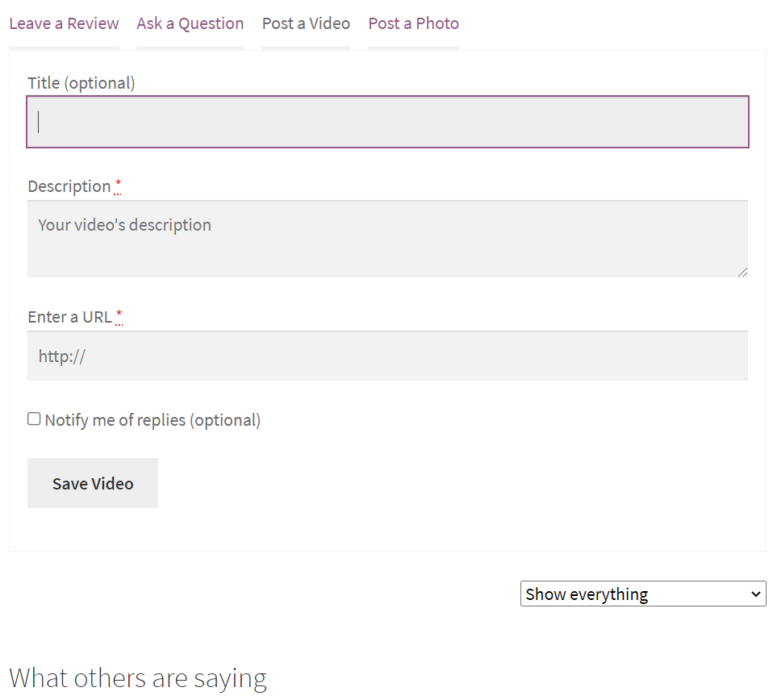Click the Title (optional) field label
The width and height of the screenshot is (773, 700).
coord(81,83)
